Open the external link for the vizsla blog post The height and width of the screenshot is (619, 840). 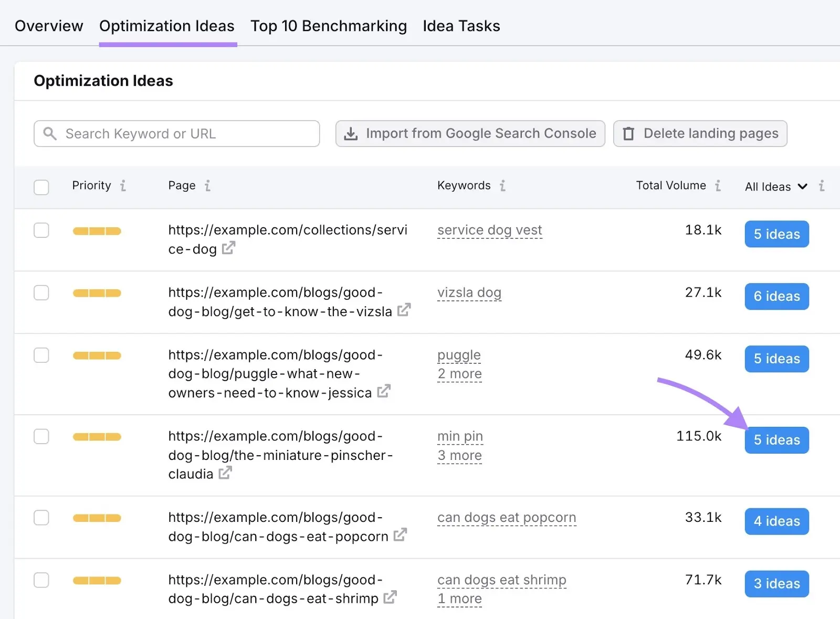(x=403, y=311)
